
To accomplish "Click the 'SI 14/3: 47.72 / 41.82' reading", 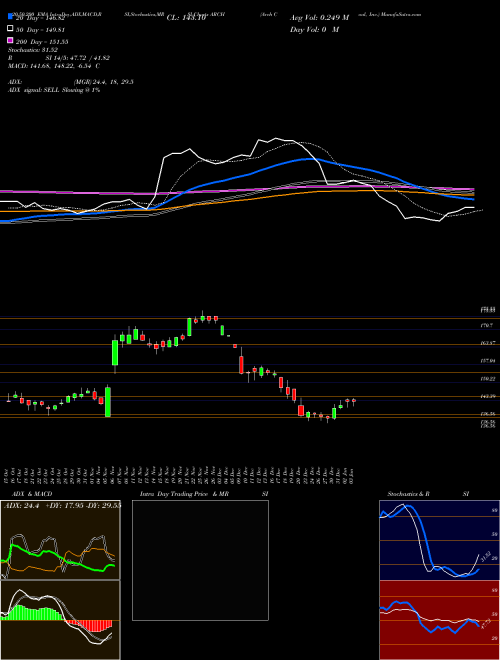I will [78, 58].
